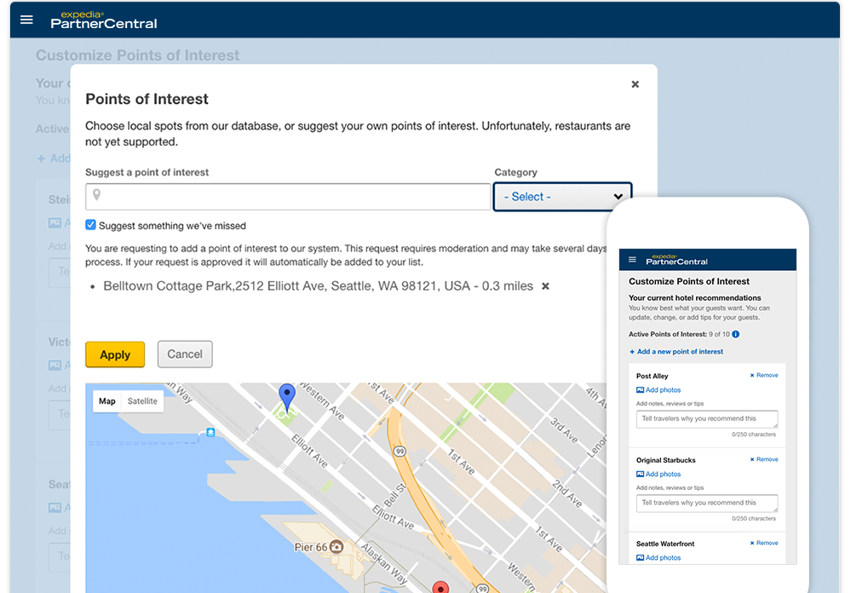Open the main hamburger menu in the page header
This screenshot has height=593, width=868.
coord(26,20)
